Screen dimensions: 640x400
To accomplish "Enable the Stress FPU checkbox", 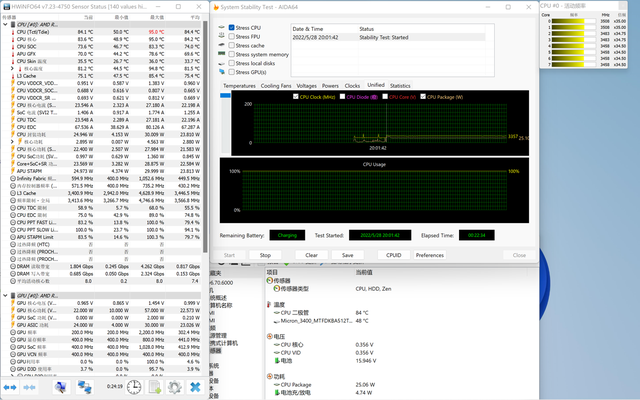I will point(232,37).
